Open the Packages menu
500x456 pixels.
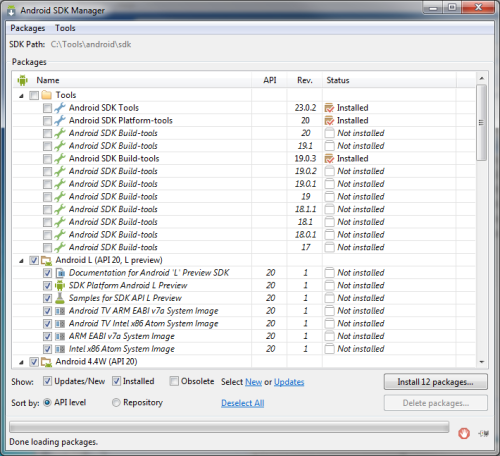[x=28, y=28]
